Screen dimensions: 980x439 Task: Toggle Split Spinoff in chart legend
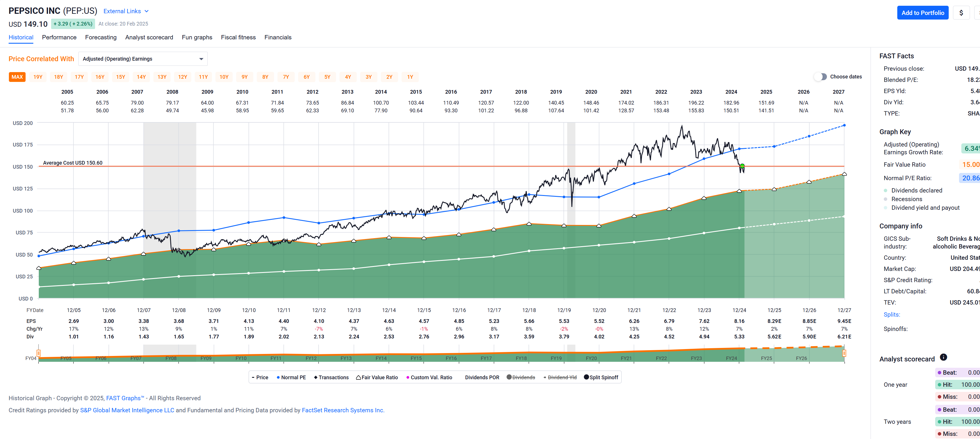[601, 377]
